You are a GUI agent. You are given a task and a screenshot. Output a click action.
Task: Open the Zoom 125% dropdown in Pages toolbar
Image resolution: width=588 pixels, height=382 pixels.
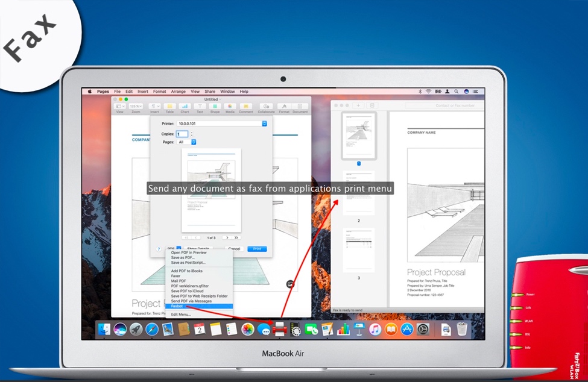(x=136, y=107)
